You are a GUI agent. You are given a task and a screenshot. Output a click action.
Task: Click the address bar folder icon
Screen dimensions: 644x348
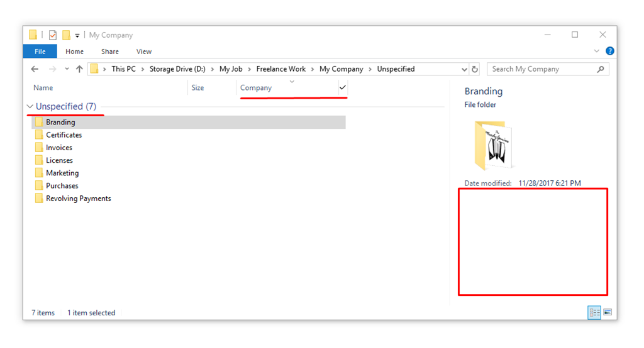[94, 68]
